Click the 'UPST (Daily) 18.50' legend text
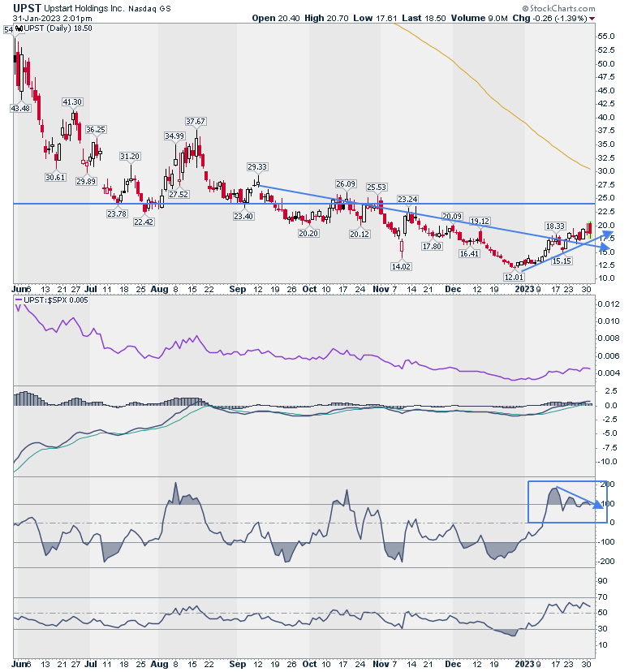Viewport: 633px width, 672px height. pyautogui.click(x=58, y=28)
